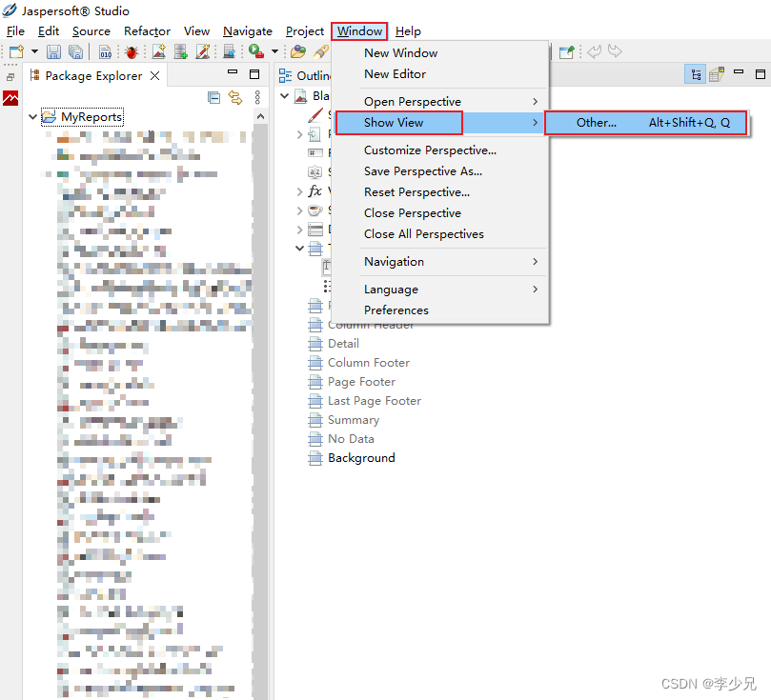Toggle the highlighted tree layout icon in Outline toolbar
Image resolution: width=771 pixels, height=700 pixels.
(695, 73)
